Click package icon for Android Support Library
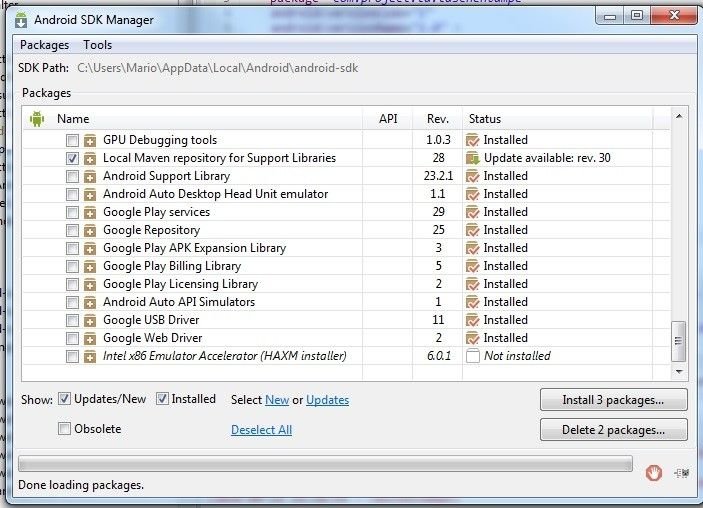The image size is (703, 508). (90, 176)
